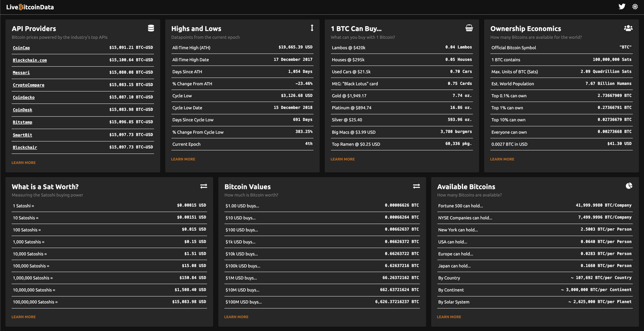Screen dimensions: 644x331
Task: Click the 'Houses @ $295k' row label
Action: tap(348, 59)
